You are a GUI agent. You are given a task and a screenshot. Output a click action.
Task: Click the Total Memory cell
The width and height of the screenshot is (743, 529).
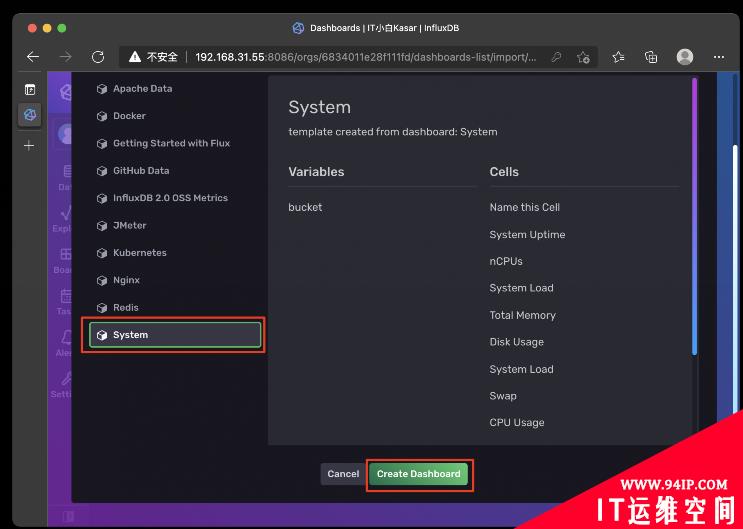pos(523,315)
